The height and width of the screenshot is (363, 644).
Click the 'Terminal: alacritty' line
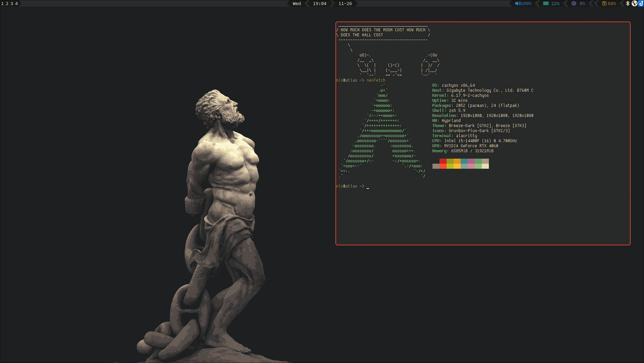click(x=455, y=136)
